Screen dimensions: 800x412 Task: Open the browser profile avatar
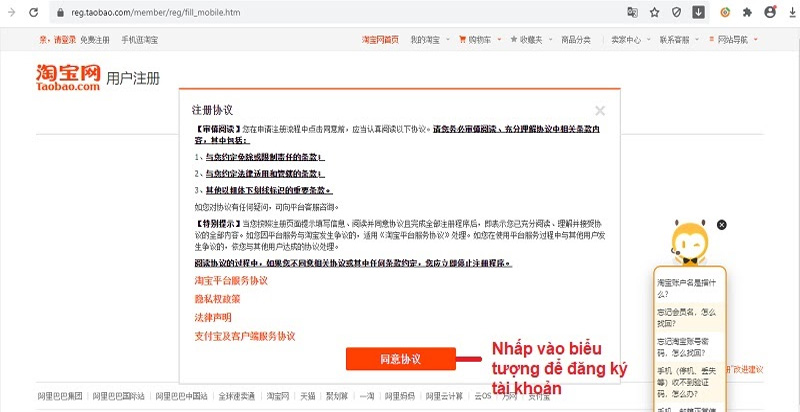click(770, 12)
